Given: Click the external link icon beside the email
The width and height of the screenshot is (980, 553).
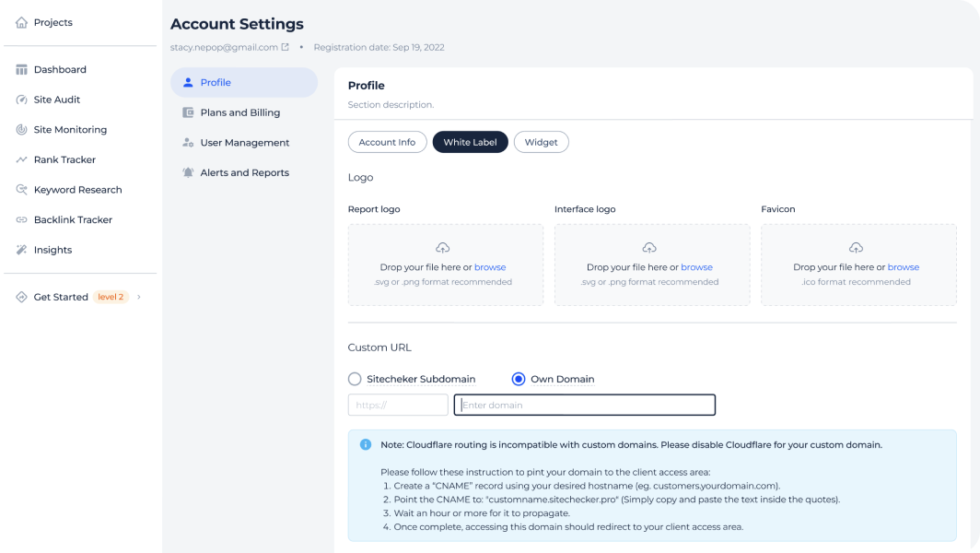Looking at the screenshot, I should (285, 47).
